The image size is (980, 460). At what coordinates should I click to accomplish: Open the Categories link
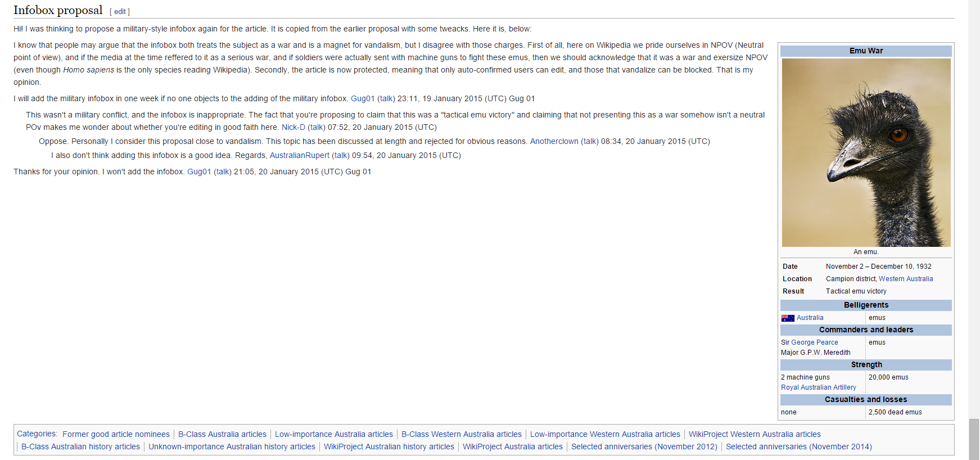[x=36, y=434]
